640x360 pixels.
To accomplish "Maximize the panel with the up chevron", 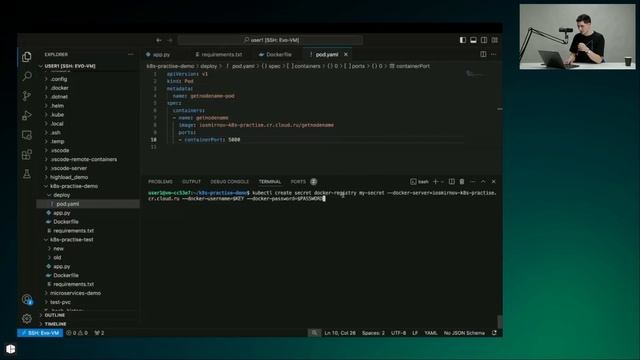I will tap(483, 182).
